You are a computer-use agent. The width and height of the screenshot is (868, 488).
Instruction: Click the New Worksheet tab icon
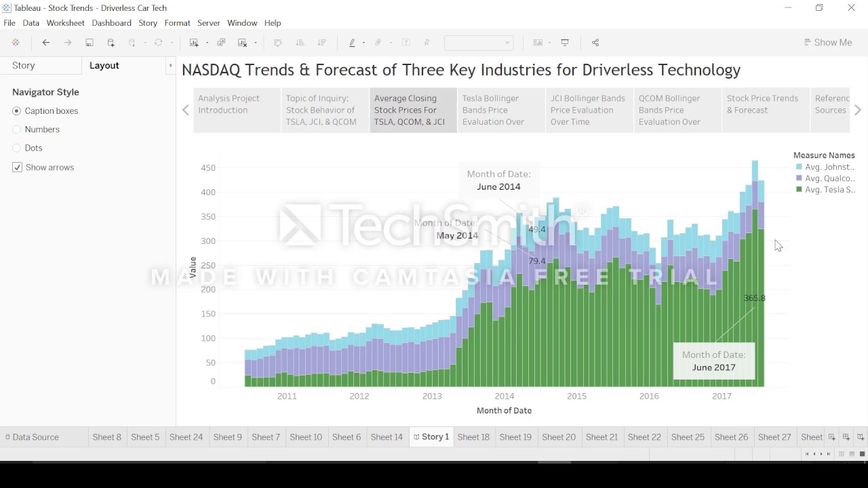(832, 437)
